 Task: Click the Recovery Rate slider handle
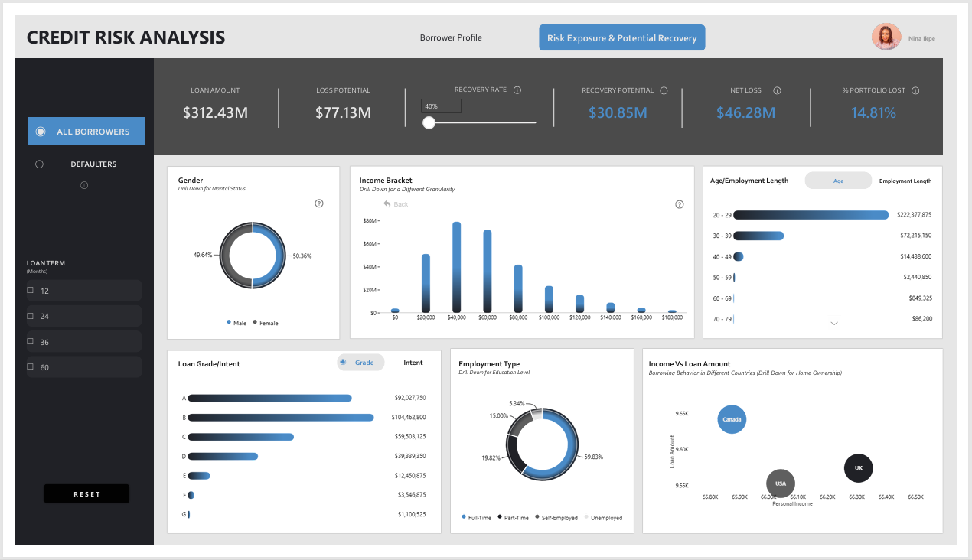pos(429,122)
